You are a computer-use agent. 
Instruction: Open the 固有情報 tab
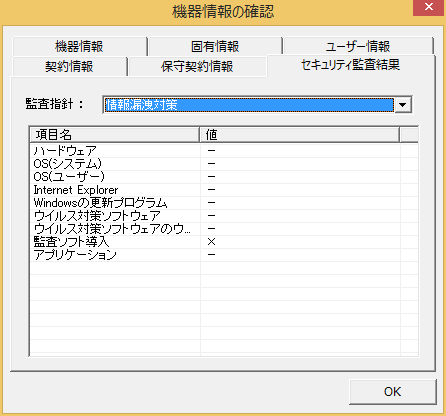pyautogui.click(x=215, y=46)
